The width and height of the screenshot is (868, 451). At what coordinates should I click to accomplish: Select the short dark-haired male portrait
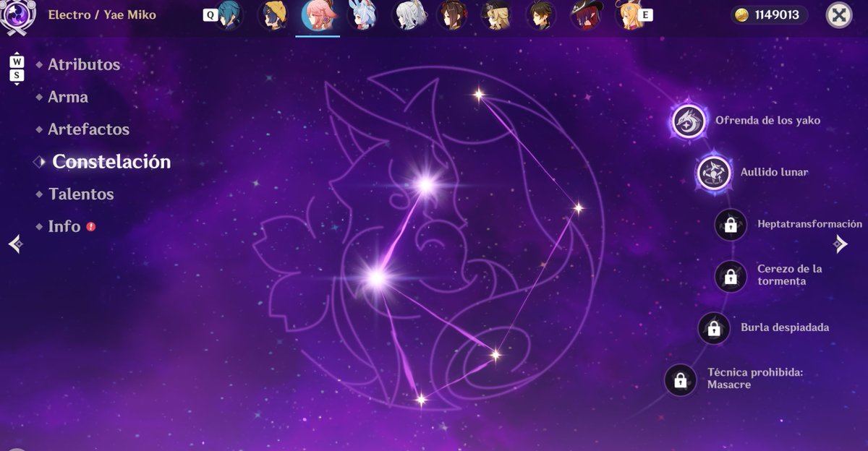(540, 15)
